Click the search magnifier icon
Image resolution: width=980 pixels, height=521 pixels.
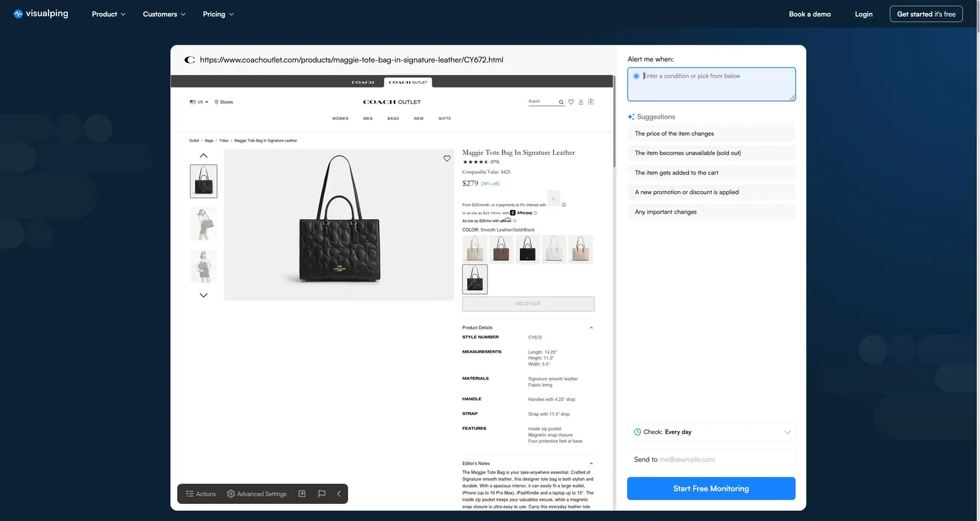point(561,102)
